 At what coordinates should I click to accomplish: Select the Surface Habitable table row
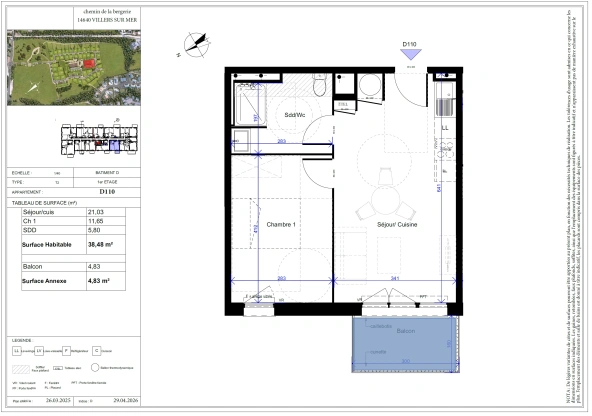click(73, 245)
